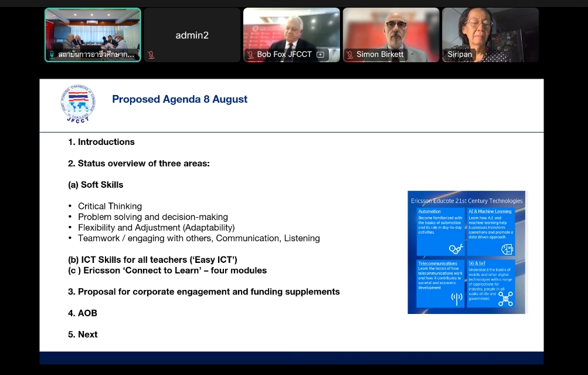Click the brain icon in the AI & Machine Learning card
Viewport: 588px width, 375px height.
point(507,249)
